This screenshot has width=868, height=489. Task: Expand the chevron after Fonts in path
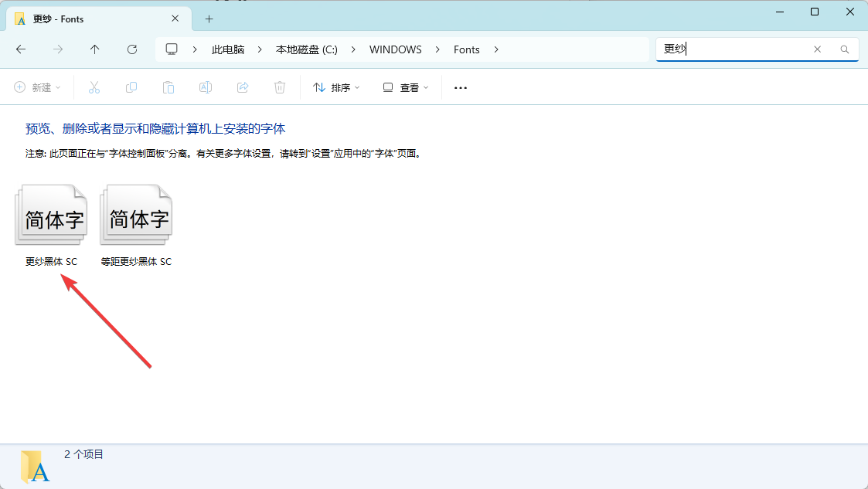tap(496, 49)
